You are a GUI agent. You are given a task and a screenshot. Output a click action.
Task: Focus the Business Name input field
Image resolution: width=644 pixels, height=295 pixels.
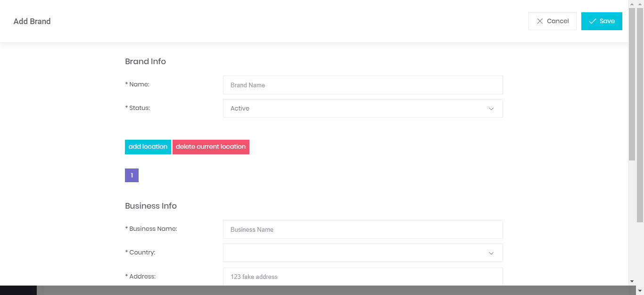(x=362, y=229)
